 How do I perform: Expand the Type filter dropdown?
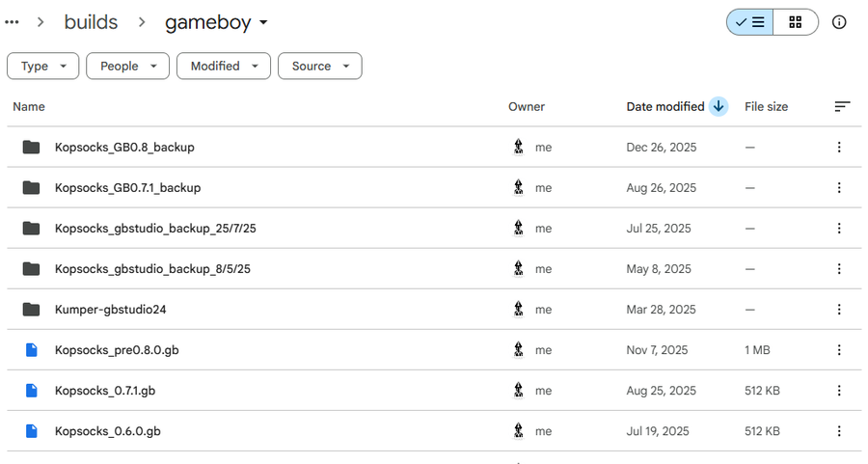click(42, 67)
